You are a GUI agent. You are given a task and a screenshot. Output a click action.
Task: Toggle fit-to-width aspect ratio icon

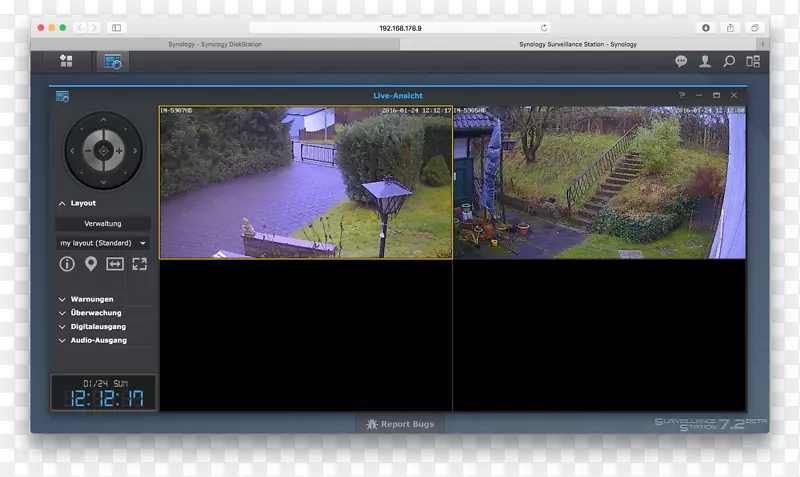(115, 264)
